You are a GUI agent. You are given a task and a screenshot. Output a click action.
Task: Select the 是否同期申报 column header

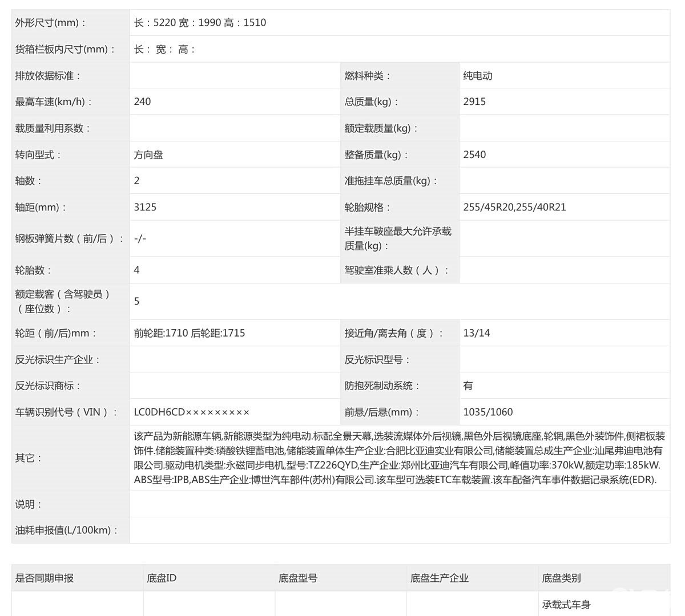pos(45,578)
